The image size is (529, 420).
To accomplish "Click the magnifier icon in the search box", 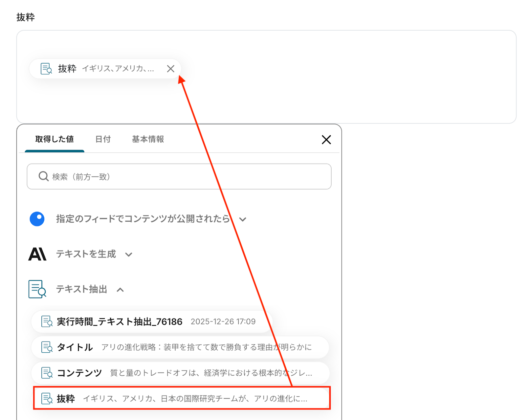I will [44, 176].
